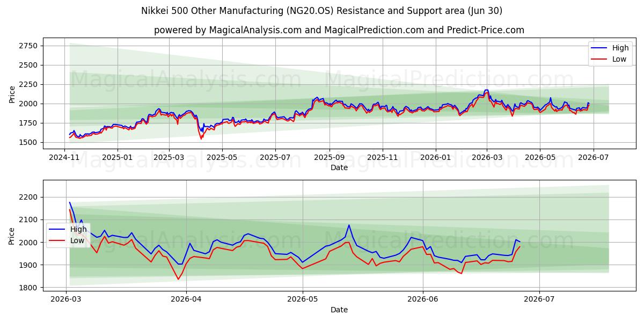Click the '2750' price tick in the top chart
Viewport: 644px width, 322px height.
point(29,46)
